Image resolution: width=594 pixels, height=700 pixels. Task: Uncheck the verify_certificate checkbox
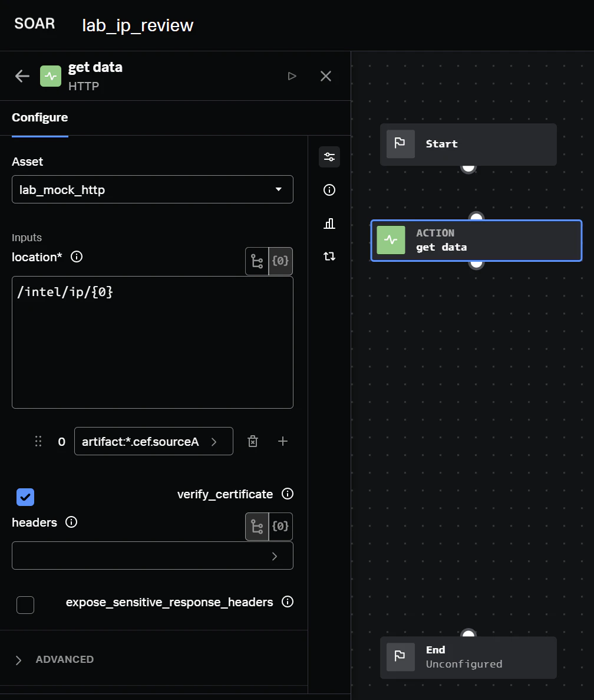click(25, 497)
